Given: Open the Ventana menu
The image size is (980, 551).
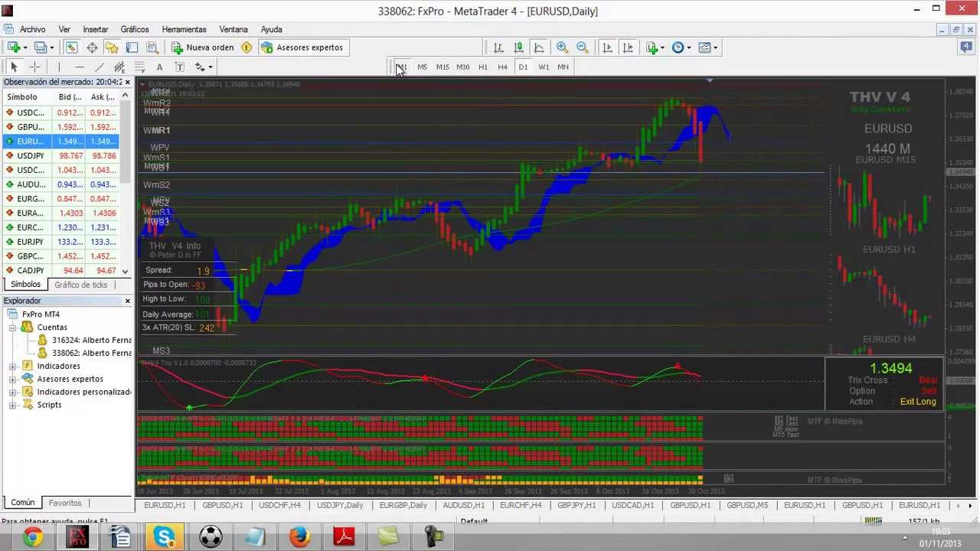Looking at the screenshot, I should pyautogui.click(x=234, y=29).
